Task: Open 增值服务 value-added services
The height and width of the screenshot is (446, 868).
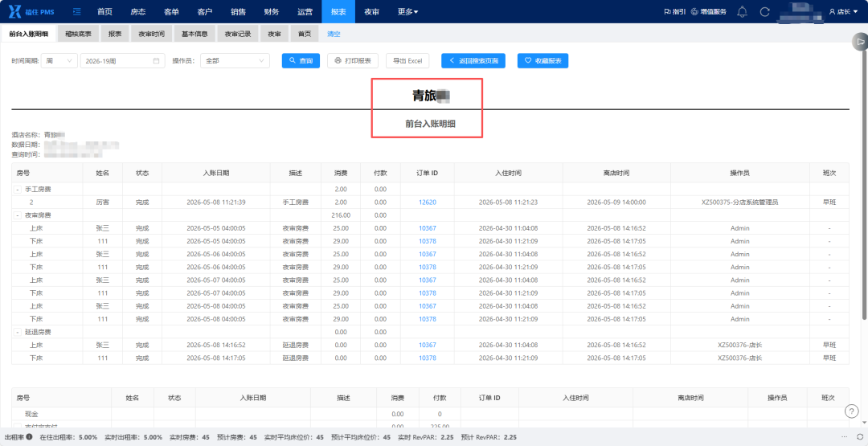Action: coord(709,11)
